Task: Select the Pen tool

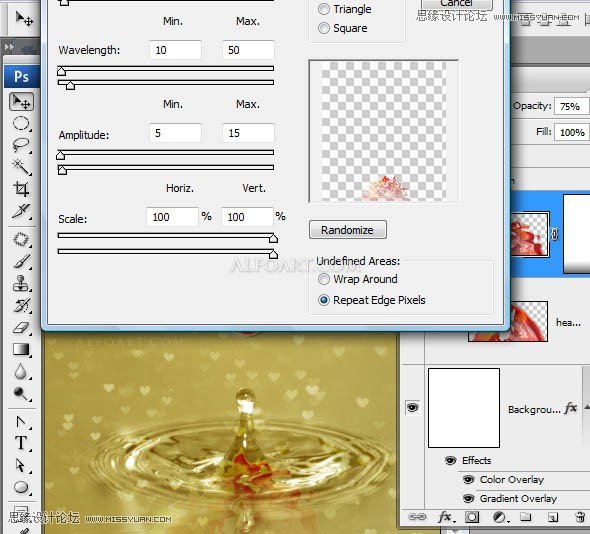Action: coord(21,421)
